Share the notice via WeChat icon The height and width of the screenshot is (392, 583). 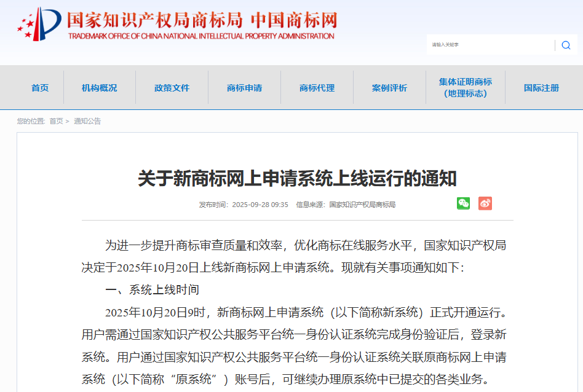point(463,203)
